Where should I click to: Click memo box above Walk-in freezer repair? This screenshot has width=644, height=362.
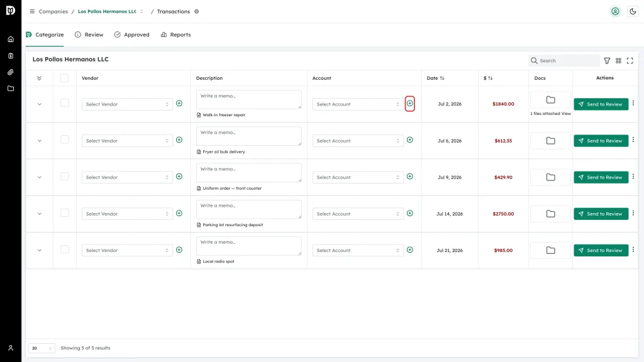(249, 100)
